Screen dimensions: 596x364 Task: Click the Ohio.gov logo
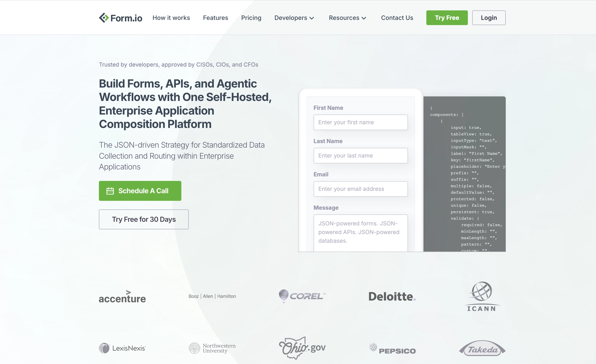click(302, 348)
